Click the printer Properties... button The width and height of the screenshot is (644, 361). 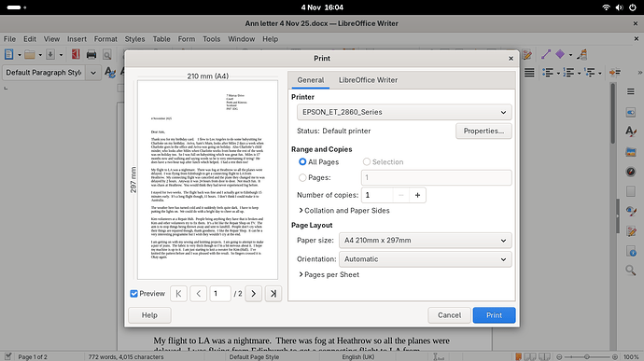tap(483, 131)
